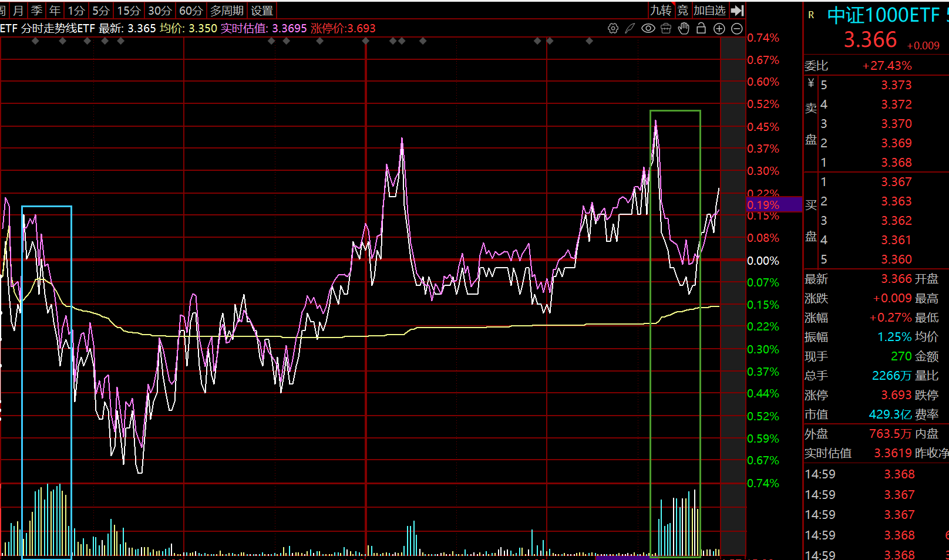This screenshot has height=560, width=949.
Task: Toggle the chart lock icon
Action: tap(701, 28)
